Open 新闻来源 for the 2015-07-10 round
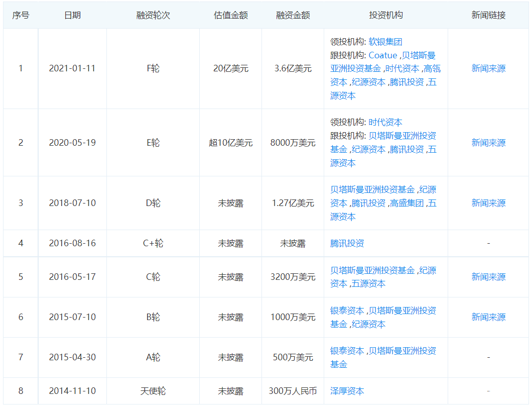The height and width of the screenshot is (407, 532). (488, 318)
